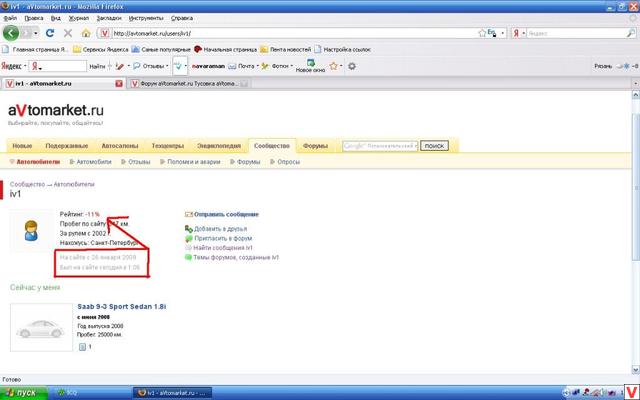The image size is (640, 400).
Task: Click Отправить сообщение link
Action: click(226, 214)
